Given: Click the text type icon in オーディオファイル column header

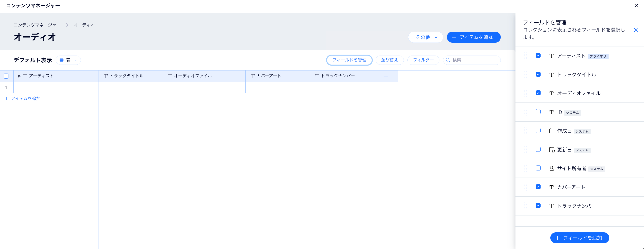Looking at the screenshot, I should coord(170,76).
